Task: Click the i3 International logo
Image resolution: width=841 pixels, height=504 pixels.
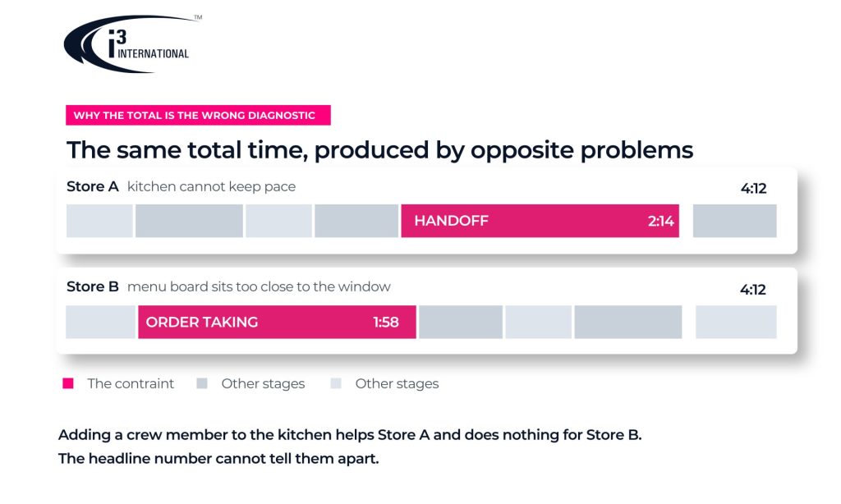Action: tap(132, 44)
